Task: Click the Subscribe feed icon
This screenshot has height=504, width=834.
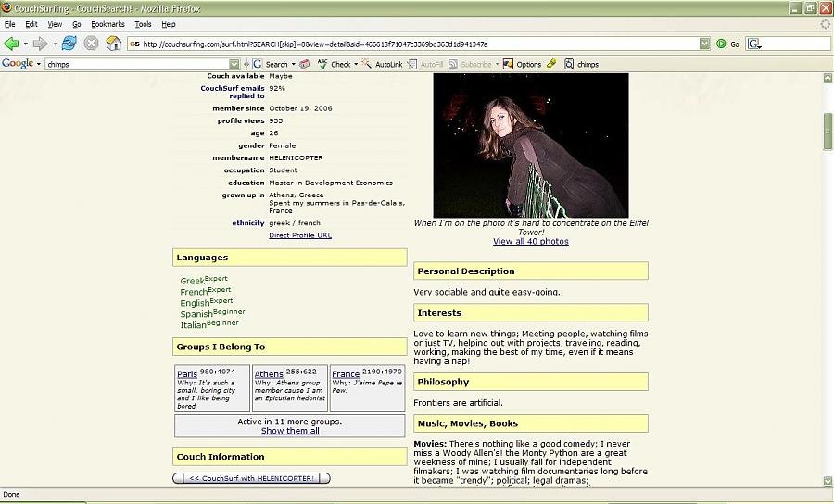Action: [452, 64]
